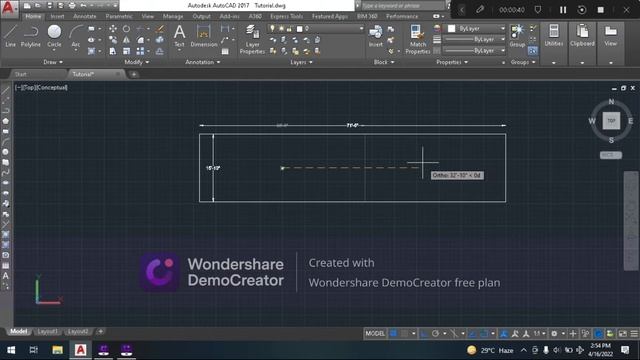Screen dimensions: 640x360
Task: Click the Plot printer icon
Action: (x=72, y=6)
